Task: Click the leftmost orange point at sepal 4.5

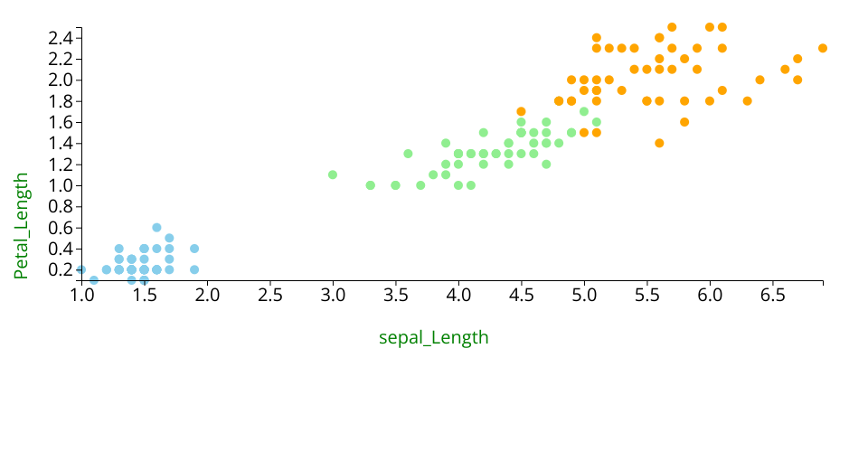Action: point(521,111)
